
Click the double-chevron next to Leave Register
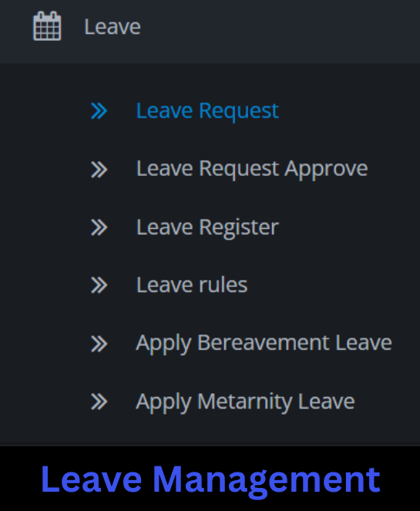coord(99,227)
